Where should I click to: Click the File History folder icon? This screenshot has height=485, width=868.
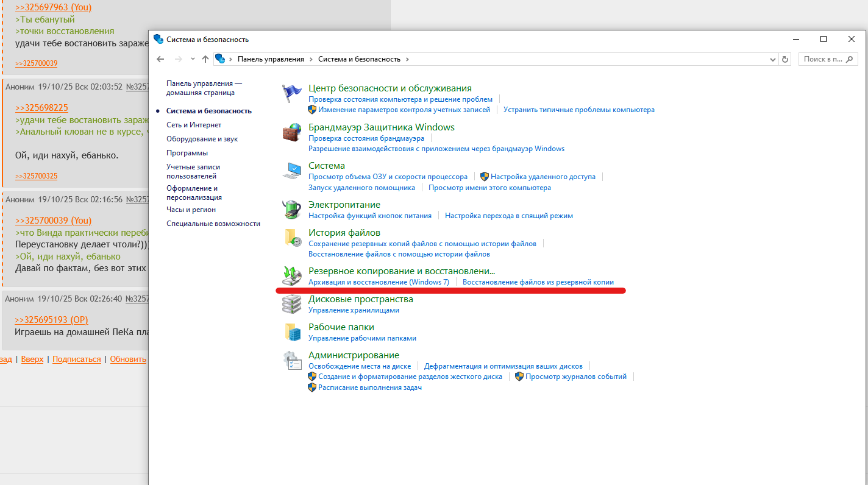coord(292,238)
